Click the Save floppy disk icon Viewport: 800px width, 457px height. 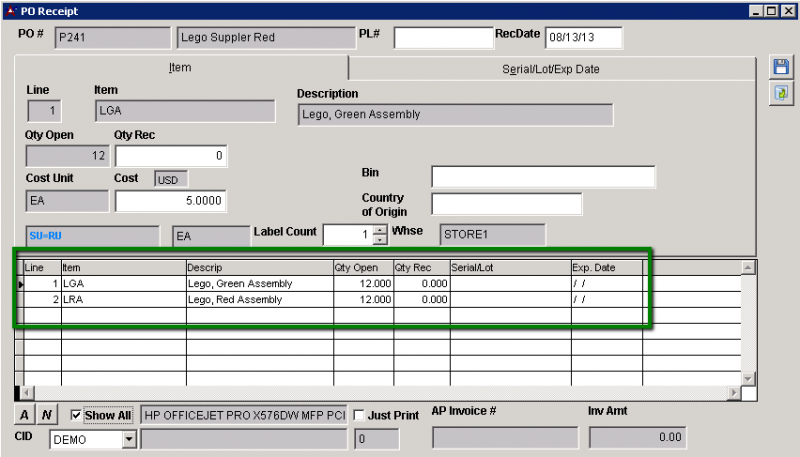(780, 68)
